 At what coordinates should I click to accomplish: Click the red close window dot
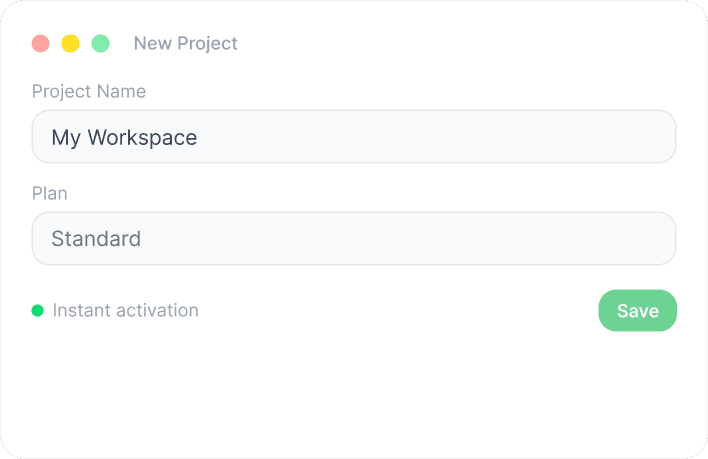click(41, 43)
